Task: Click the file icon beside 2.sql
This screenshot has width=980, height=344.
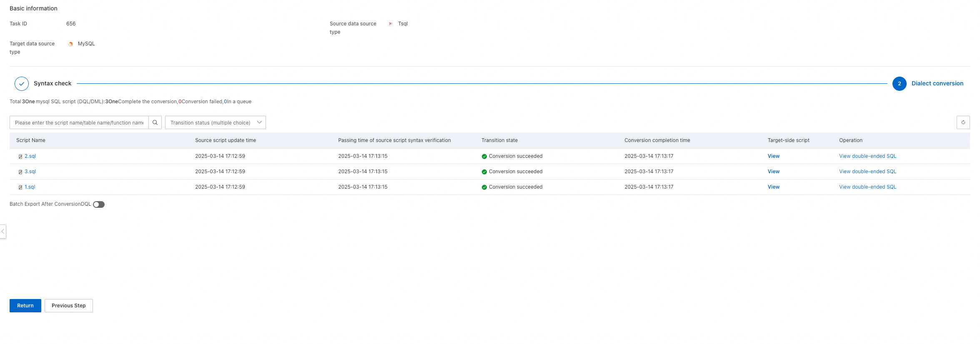Action: point(20,157)
